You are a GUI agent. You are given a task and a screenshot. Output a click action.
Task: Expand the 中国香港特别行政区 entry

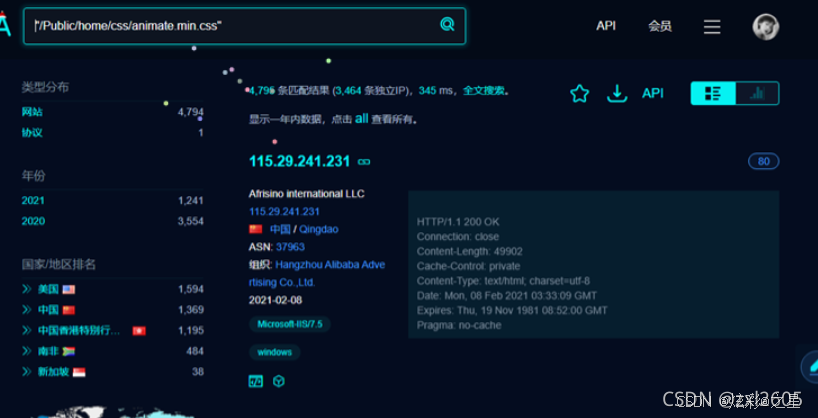(27, 330)
